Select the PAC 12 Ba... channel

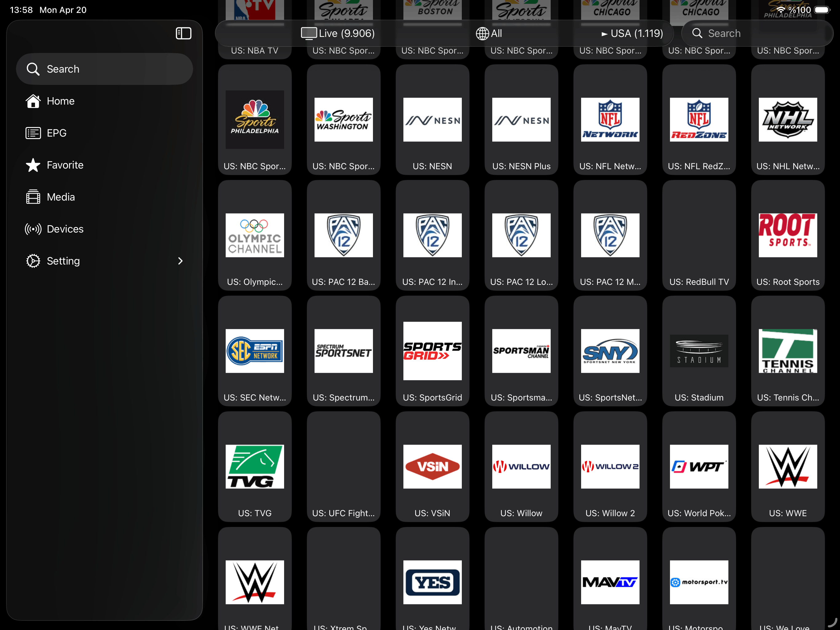coord(344,236)
